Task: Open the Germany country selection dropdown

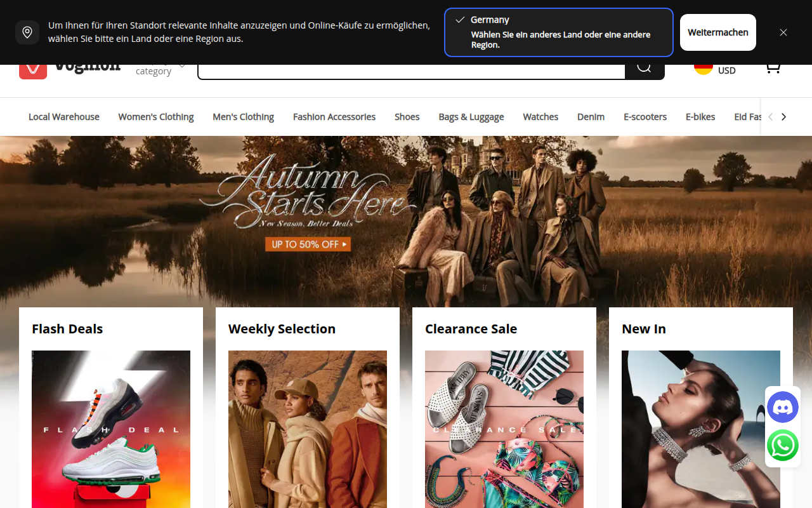Action: [x=559, y=32]
